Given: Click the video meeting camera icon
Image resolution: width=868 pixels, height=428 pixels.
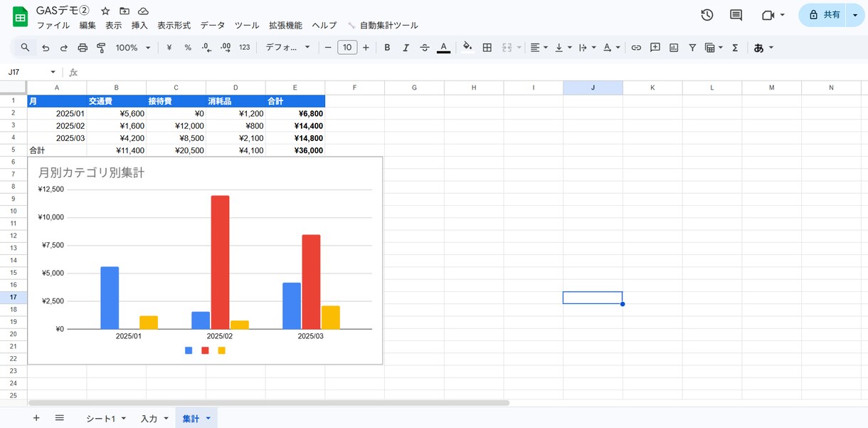Looking at the screenshot, I should point(768,15).
